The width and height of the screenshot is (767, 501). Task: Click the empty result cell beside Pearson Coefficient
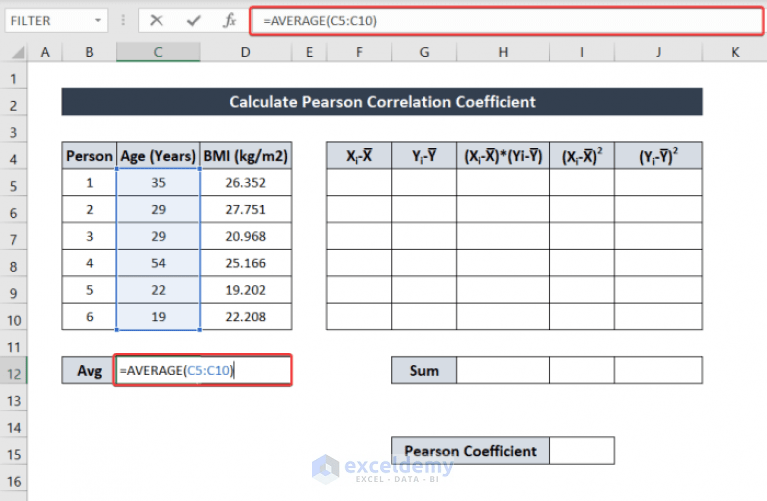tap(582, 451)
